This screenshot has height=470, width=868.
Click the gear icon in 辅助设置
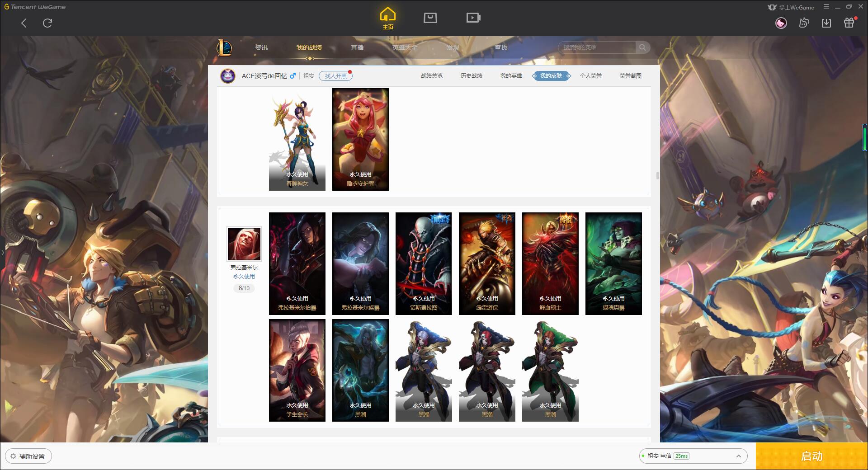[x=13, y=456]
